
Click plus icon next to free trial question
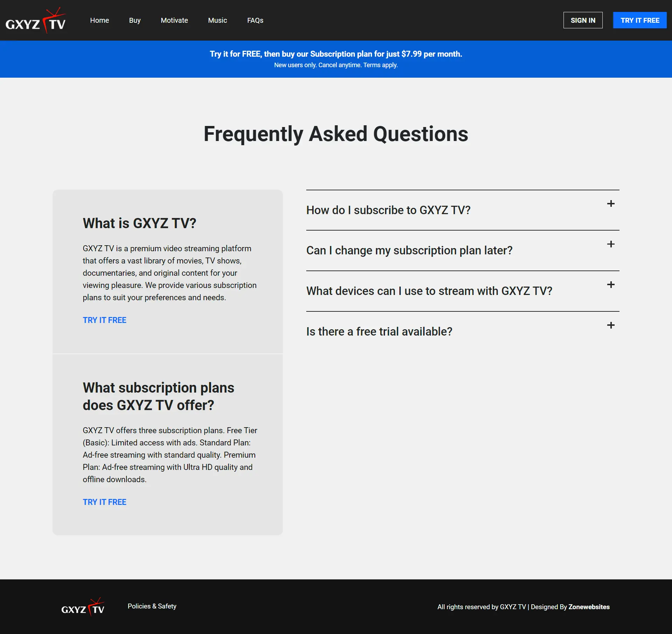(611, 325)
